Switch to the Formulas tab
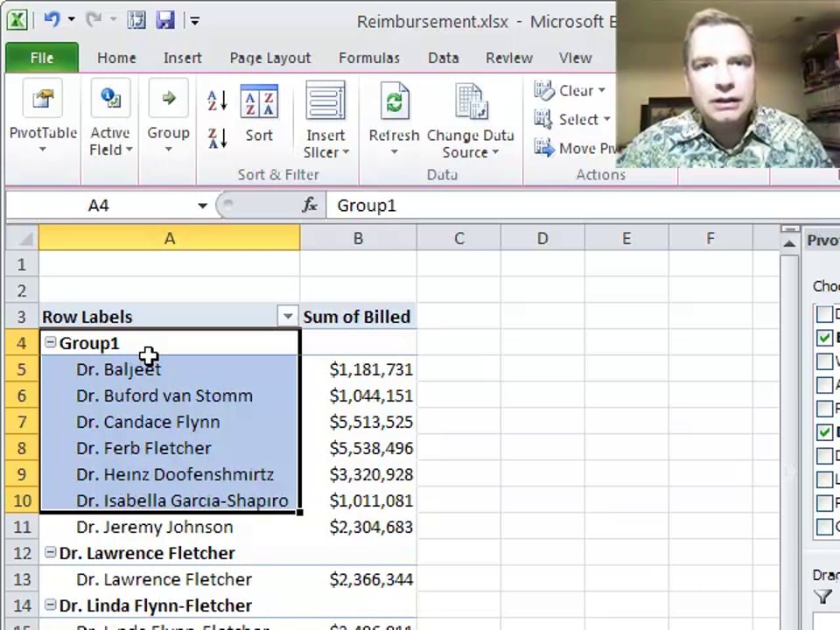 click(x=369, y=58)
